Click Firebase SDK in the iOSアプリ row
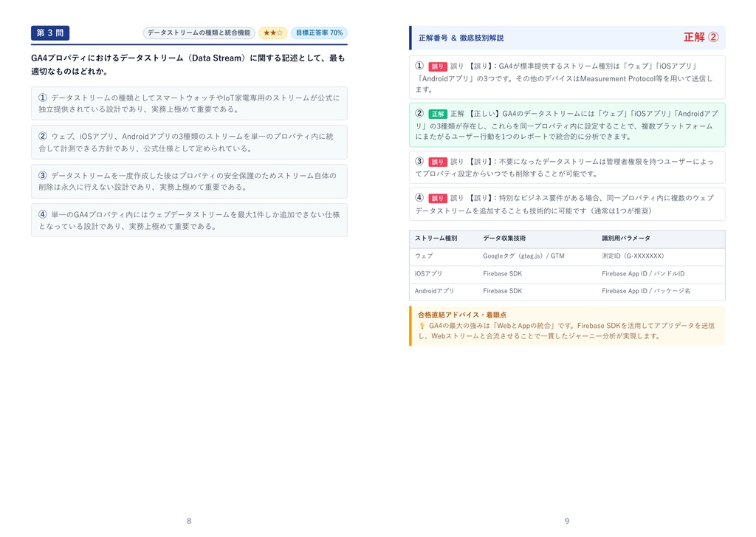Viewport: 756px width, 537px height. pos(502,273)
